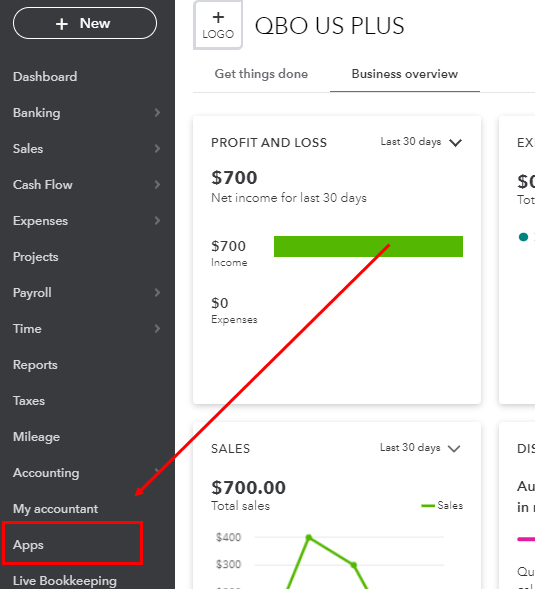Open My accountant page
Viewport: 535px width, 589px height.
(x=56, y=509)
